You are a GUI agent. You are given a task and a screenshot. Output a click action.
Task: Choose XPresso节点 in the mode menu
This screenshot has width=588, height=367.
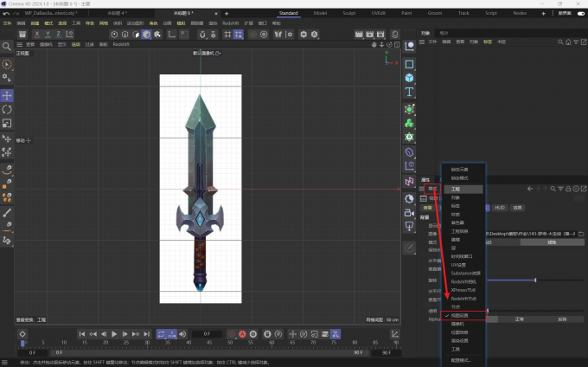coord(463,290)
